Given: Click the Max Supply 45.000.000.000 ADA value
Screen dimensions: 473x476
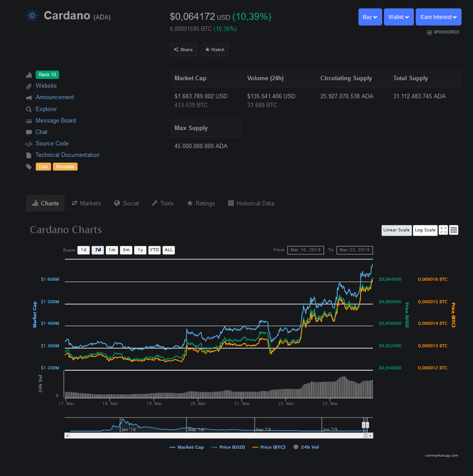Looking at the screenshot, I should pyautogui.click(x=201, y=146).
